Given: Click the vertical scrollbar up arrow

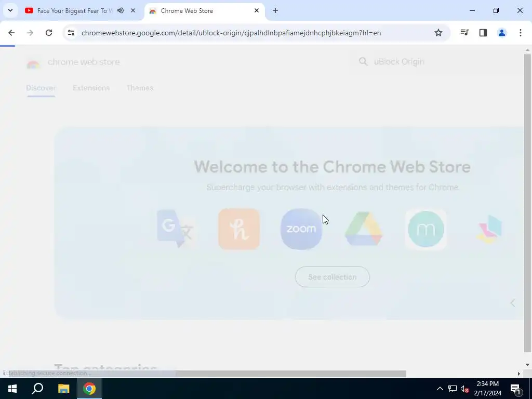Looking at the screenshot, I should coord(527,50).
